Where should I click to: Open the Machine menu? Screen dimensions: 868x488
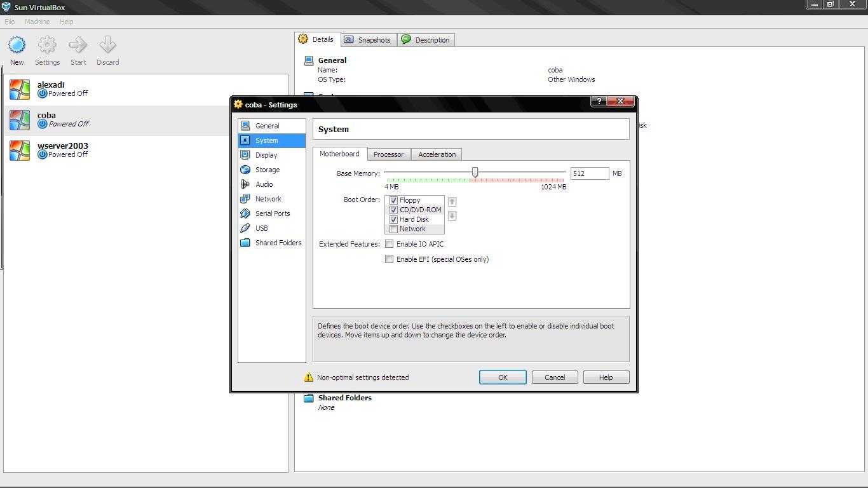tap(37, 22)
